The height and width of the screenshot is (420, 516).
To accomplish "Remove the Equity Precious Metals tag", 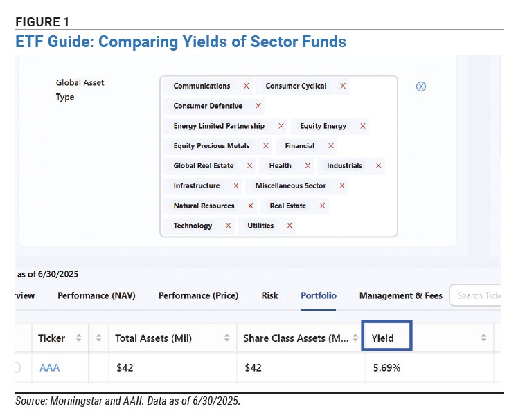I will [x=266, y=146].
